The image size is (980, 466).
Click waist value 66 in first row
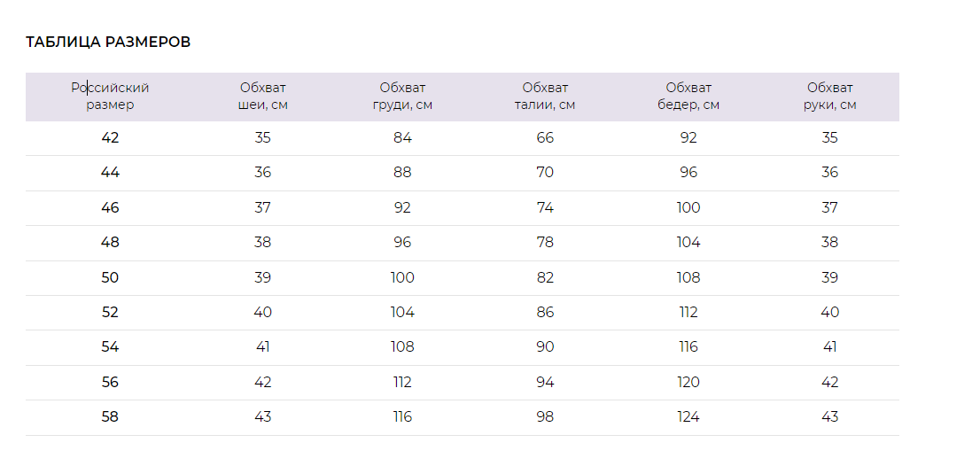545,137
